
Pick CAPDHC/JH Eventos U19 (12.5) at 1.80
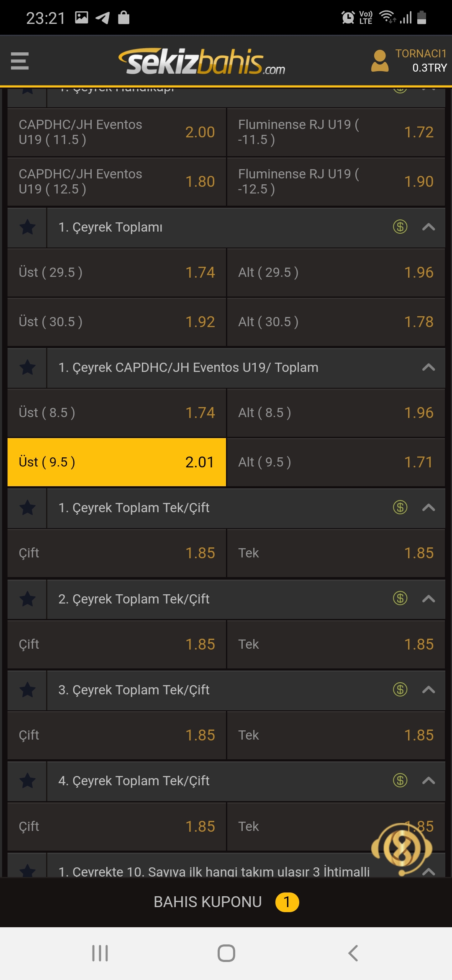pyautogui.click(x=117, y=181)
